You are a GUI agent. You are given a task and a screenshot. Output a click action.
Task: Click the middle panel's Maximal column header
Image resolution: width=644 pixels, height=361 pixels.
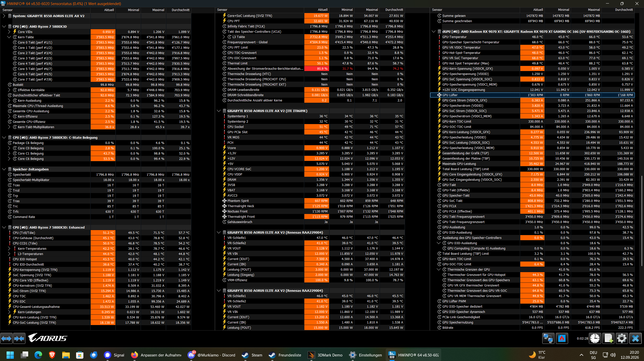pyautogui.click(x=367, y=10)
